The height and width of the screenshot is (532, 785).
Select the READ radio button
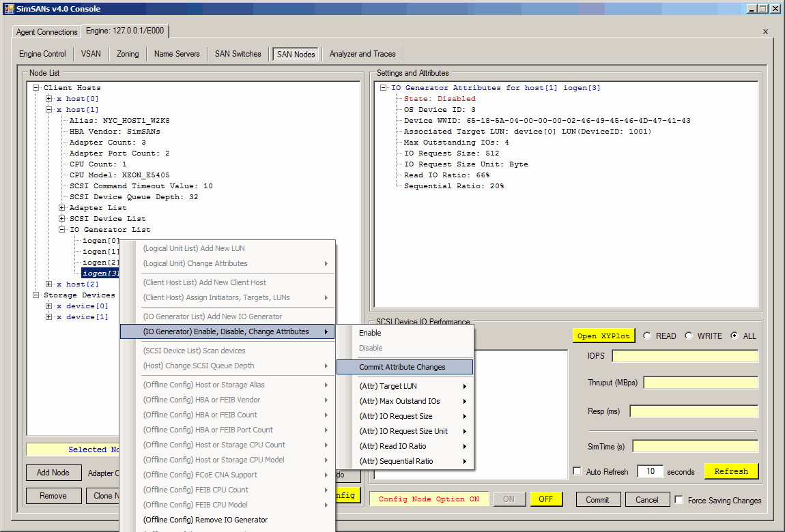tap(646, 336)
